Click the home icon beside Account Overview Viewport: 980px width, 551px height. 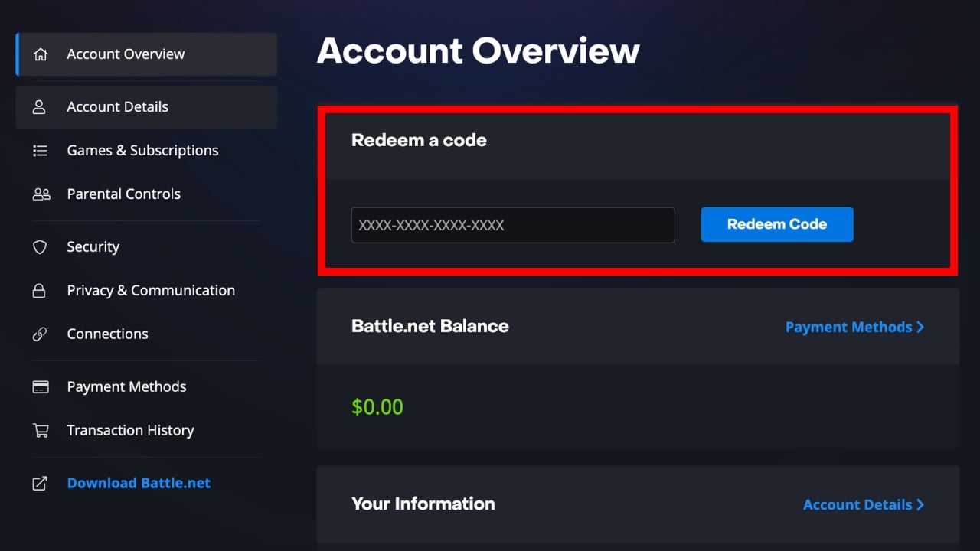(41, 54)
